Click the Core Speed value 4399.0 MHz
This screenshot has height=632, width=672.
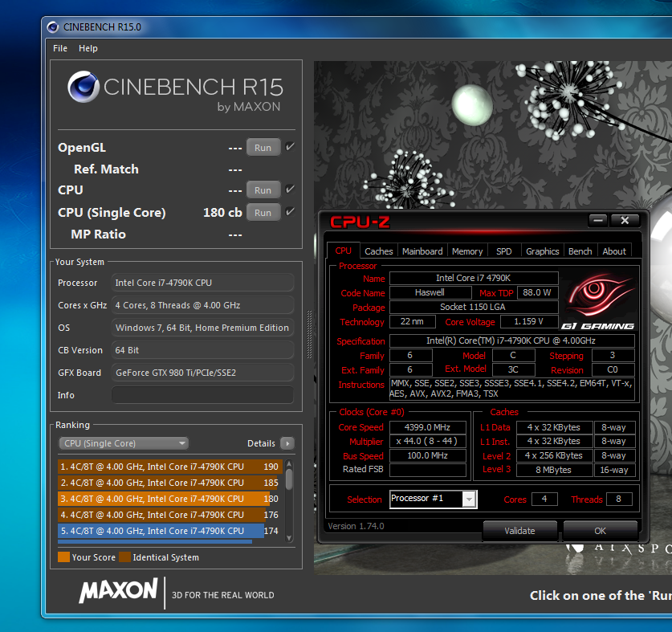427,427
